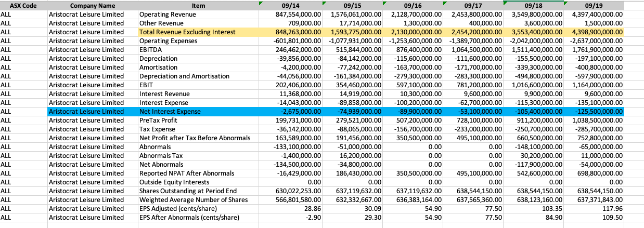Select Tax Expense value -233,000,000.00
The width and height of the screenshot is (644, 228).
pos(473,129)
